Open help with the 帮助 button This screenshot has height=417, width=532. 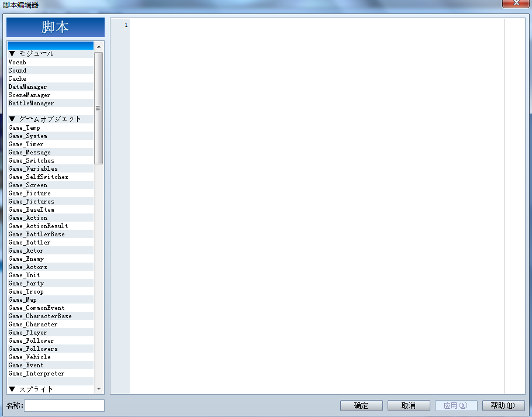[x=503, y=405]
